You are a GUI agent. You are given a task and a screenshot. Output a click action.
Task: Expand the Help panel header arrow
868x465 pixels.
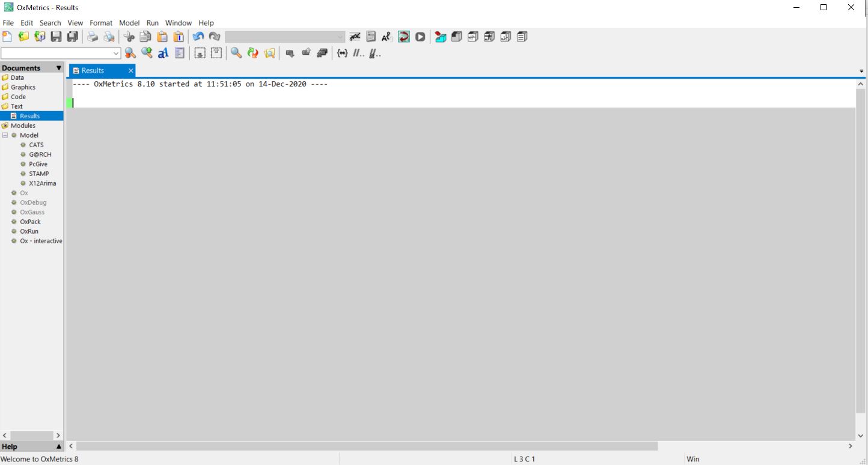coord(58,446)
